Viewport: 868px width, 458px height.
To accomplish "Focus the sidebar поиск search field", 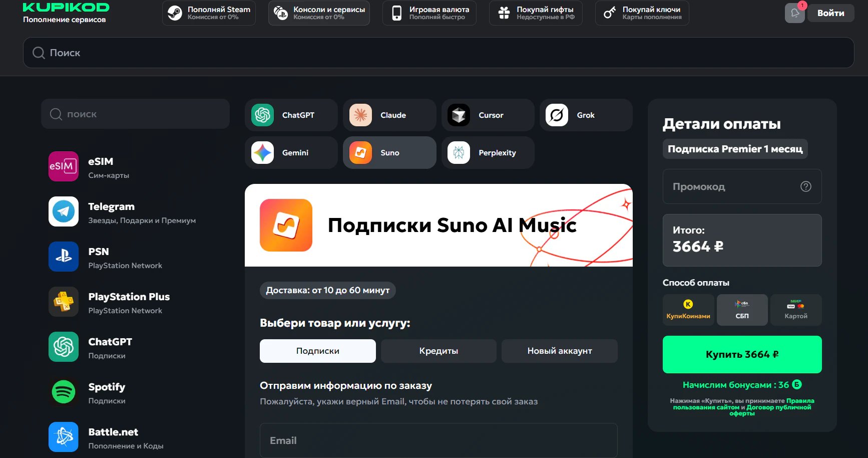I will tap(135, 114).
